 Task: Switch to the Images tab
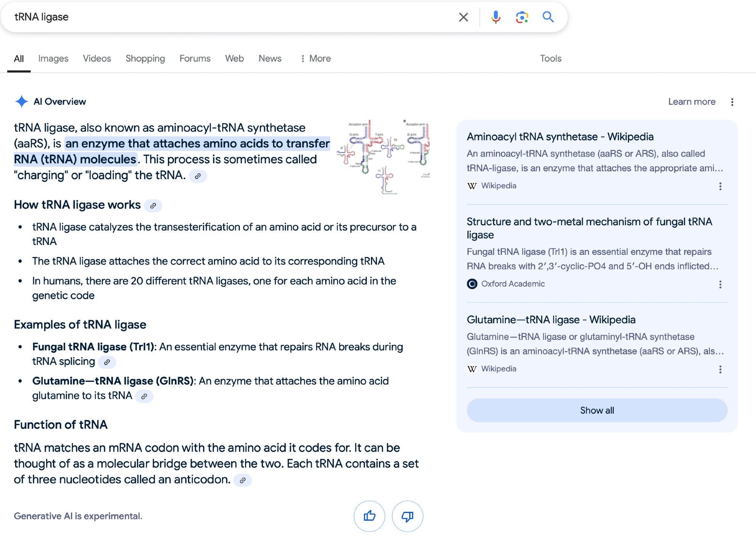(x=53, y=59)
